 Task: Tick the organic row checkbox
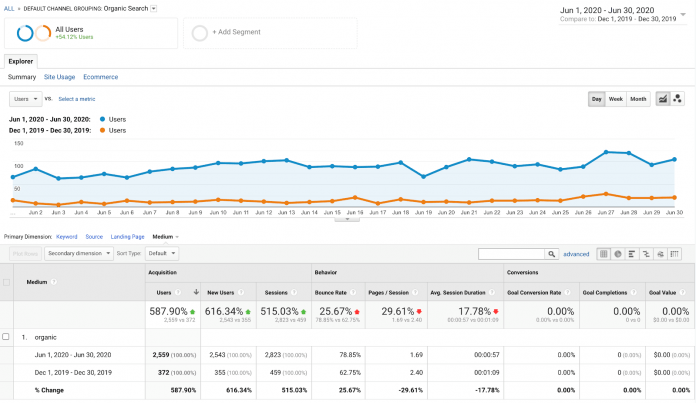click(x=8, y=337)
